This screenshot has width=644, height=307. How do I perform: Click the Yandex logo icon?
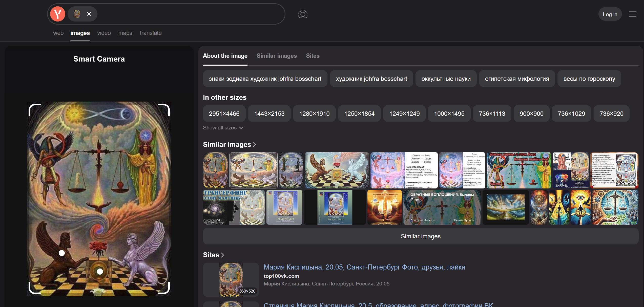coord(58,14)
